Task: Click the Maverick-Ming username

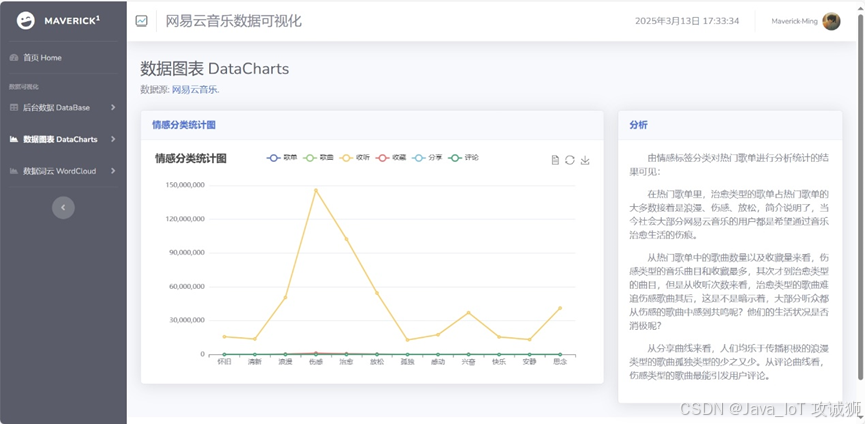Action: [x=794, y=22]
